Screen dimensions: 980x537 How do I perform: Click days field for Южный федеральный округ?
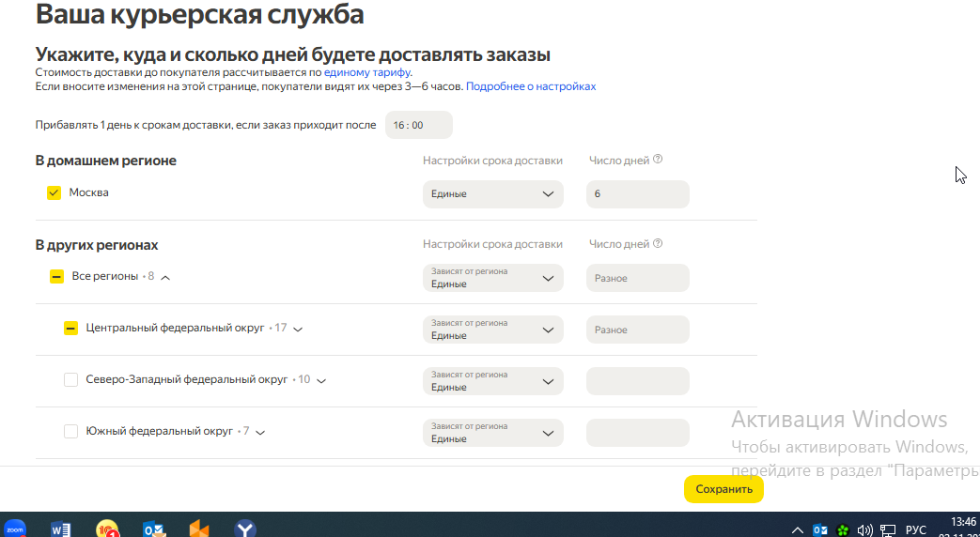point(637,434)
